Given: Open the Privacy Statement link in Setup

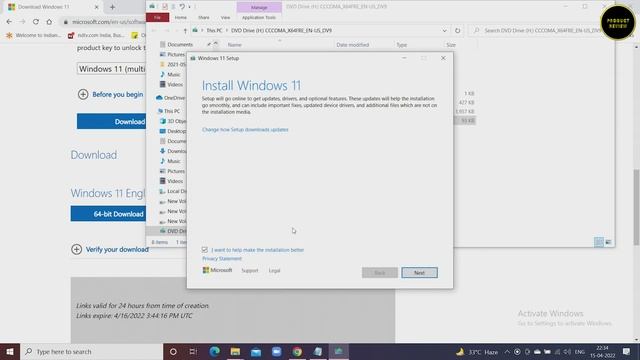Looking at the screenshot, I should 222,259.
